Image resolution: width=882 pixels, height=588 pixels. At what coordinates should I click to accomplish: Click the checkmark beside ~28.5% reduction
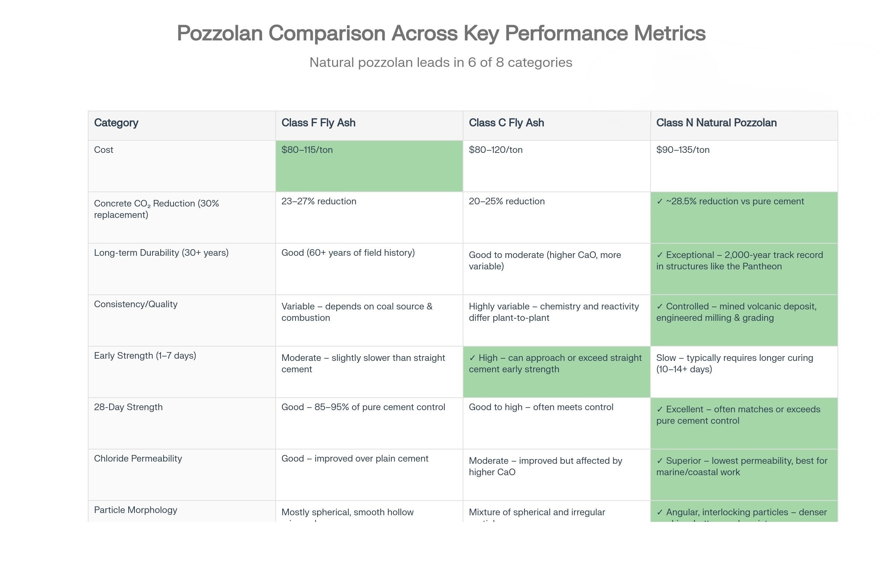pyautogui.click(x=660, y=202)
